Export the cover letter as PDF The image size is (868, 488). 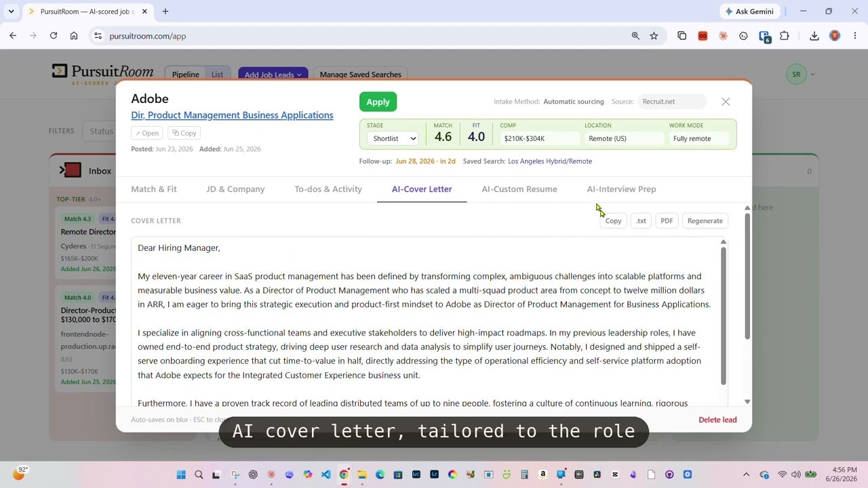tap(667, 221)
